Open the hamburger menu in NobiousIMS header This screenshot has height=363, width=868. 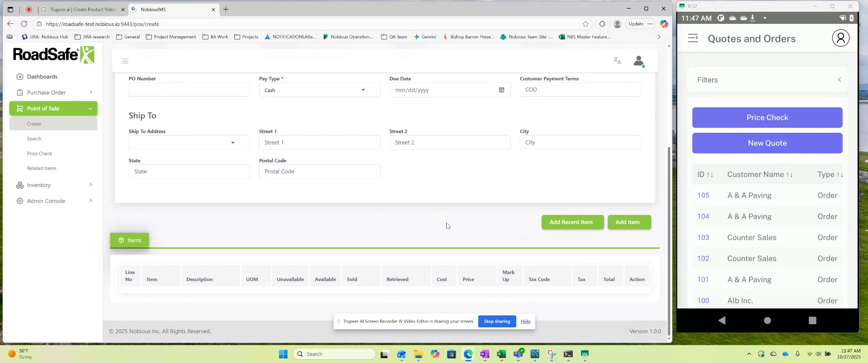coord(125,61)
